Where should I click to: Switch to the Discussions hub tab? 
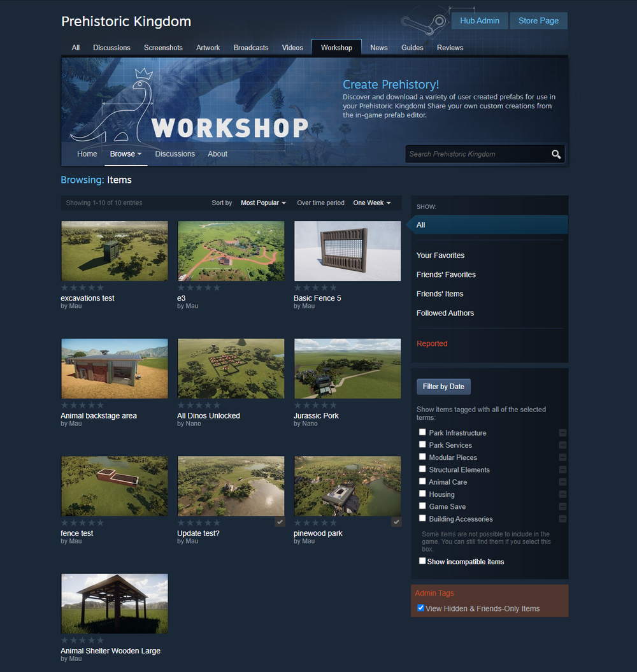[111, 48]
